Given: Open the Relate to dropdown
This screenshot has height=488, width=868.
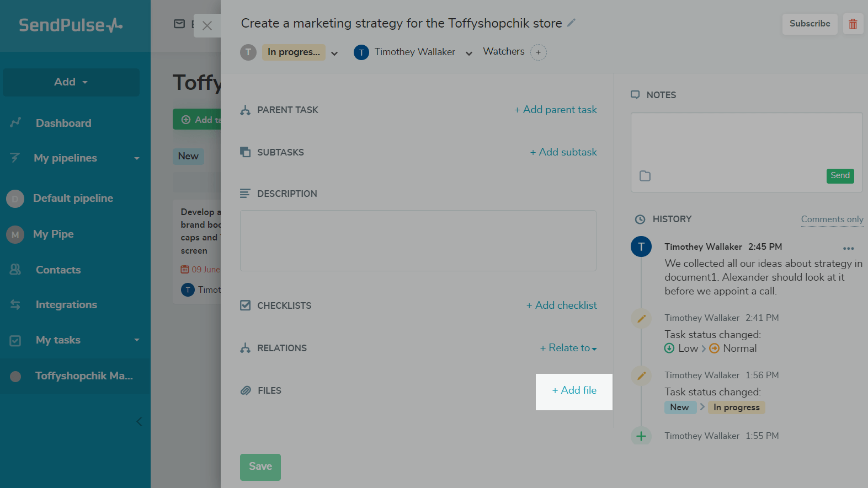Looking at the screenshot, I should point(568,348).
